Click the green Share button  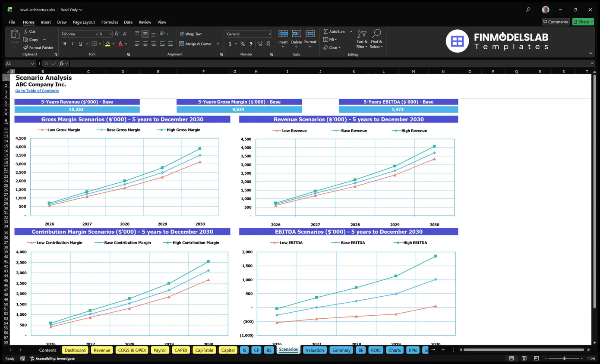click(x=583, y=22)
